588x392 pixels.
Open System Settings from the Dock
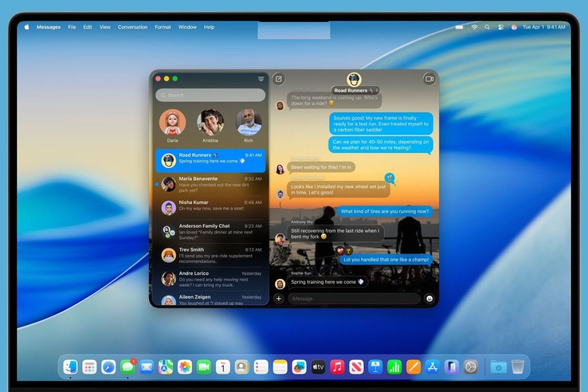[x=471, y=367]
